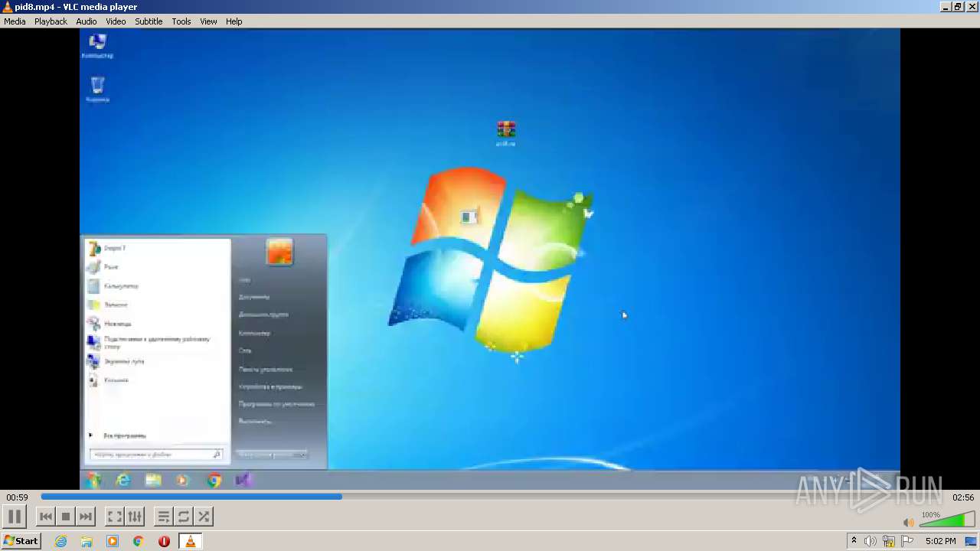This screenshot has width=980, height=551.
Task: Open the Subtitle menu
Action: [x=149, y=21]
